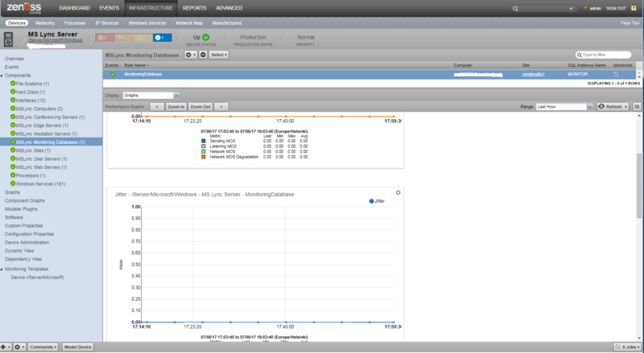
Task: Open Modeler Plugins in the sidebar
Action: pos(21,209)
